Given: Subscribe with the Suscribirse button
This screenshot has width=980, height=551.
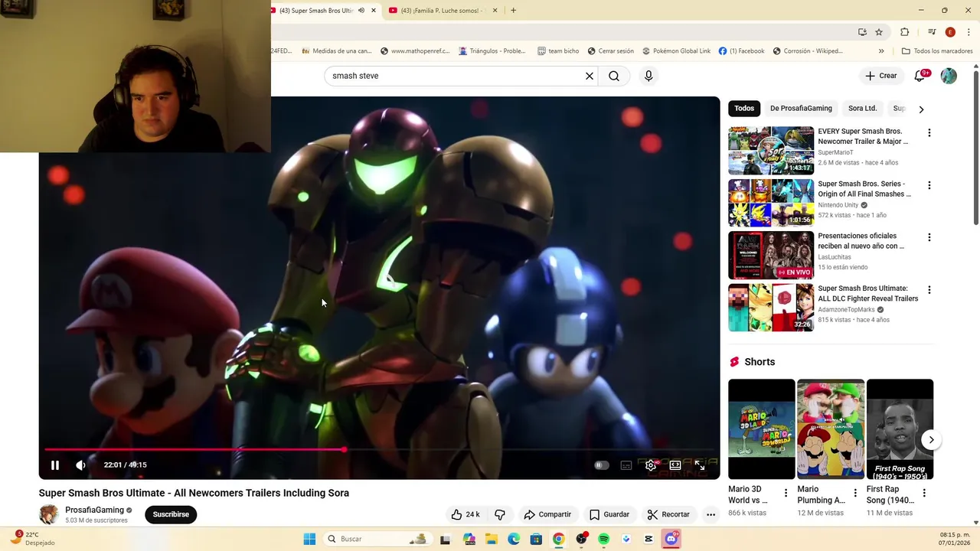Looking at the screenshot, I should coord(171,514).
